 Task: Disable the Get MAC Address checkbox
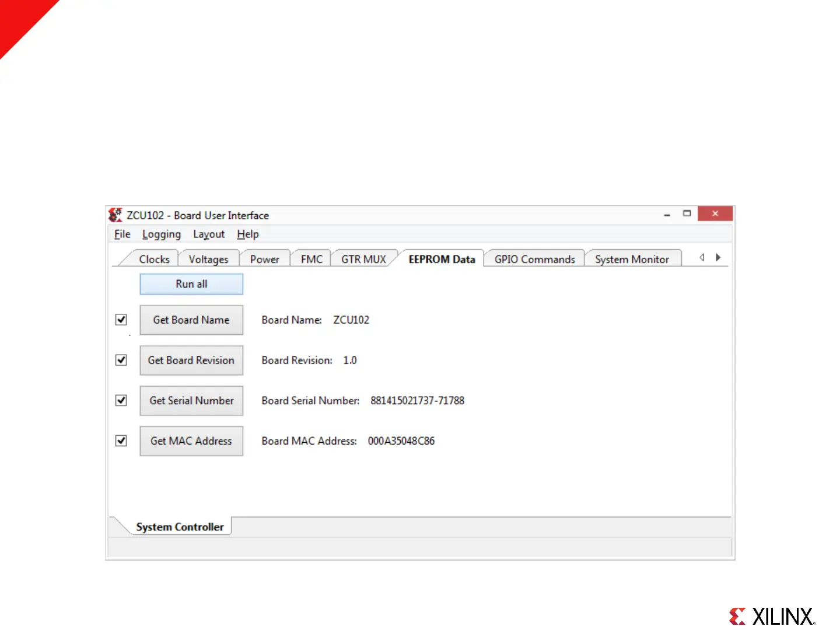click(x=121, y=440)
